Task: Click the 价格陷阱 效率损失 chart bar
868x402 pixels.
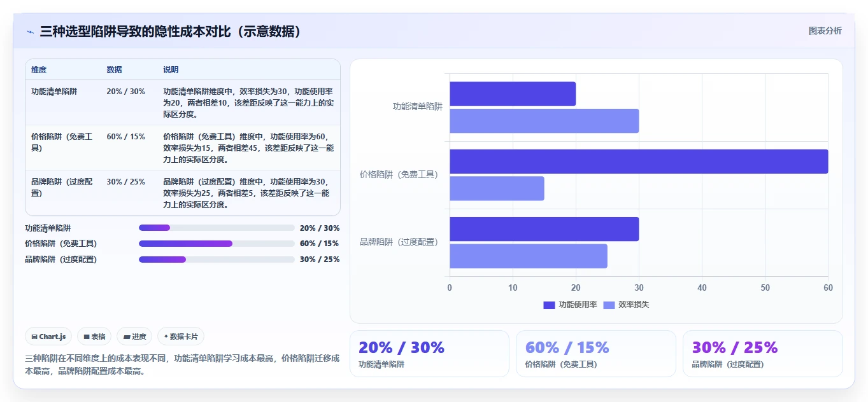Action: (x=497, y=188)
